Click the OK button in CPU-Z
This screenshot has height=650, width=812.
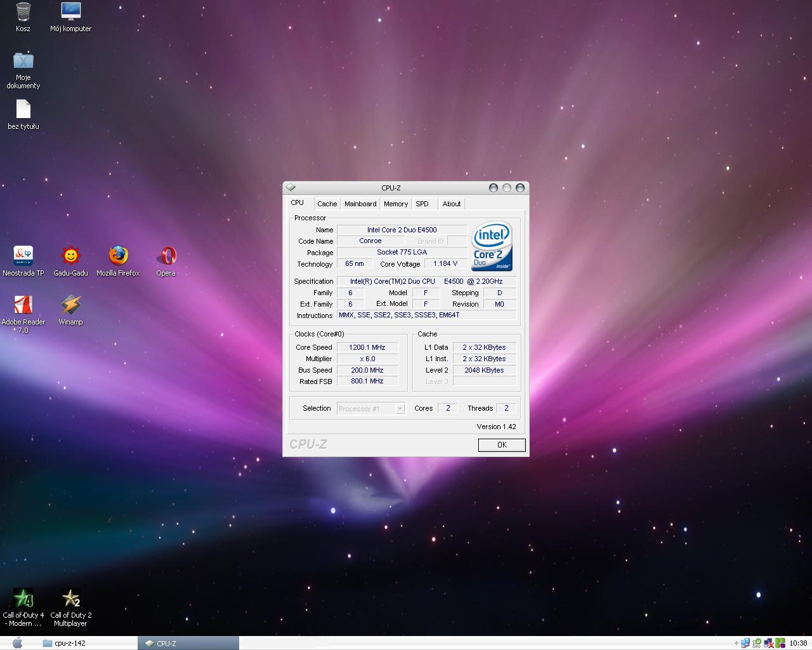[502, 445]
